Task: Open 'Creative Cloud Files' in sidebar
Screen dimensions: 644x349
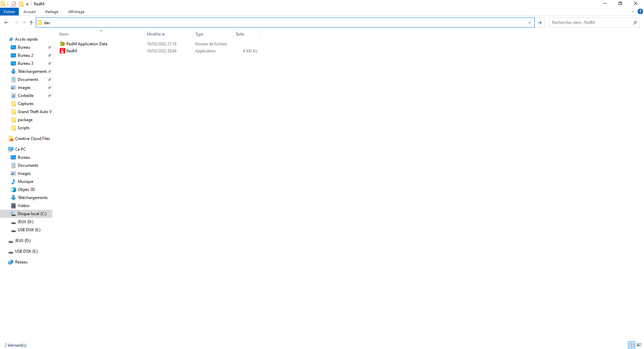Action: (32, 139)
